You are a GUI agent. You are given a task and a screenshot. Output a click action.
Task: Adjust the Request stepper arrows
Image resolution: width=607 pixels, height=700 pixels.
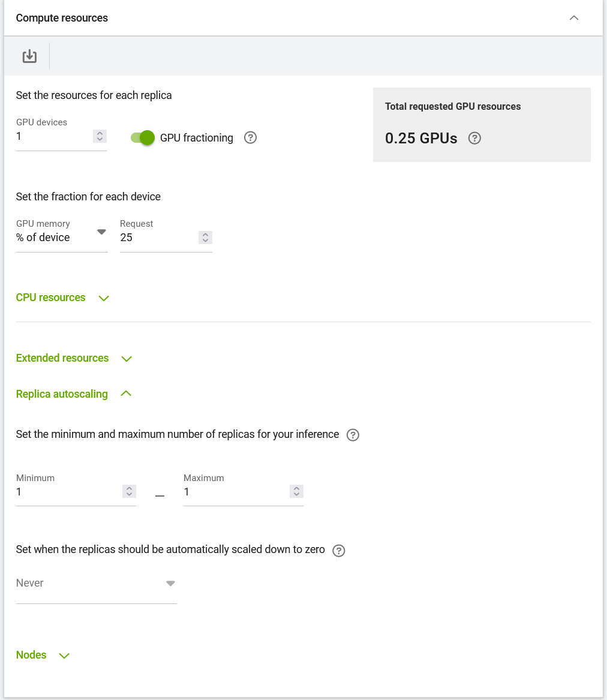[205, 238]
